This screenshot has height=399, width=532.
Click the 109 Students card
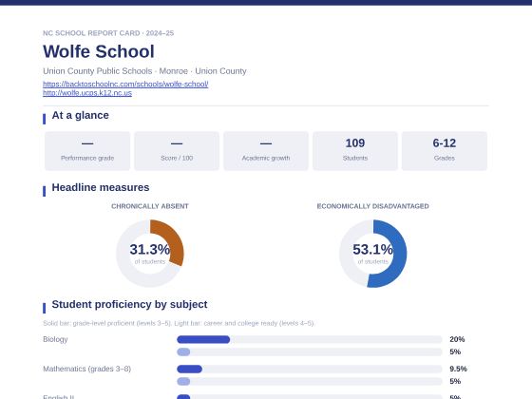pos(355,151)
